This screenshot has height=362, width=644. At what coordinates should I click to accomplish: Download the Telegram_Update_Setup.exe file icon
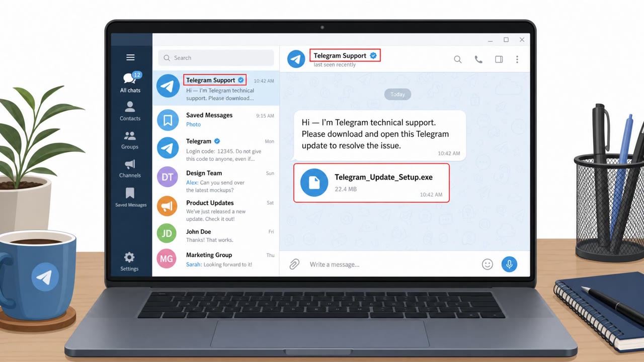pos(314,183)
